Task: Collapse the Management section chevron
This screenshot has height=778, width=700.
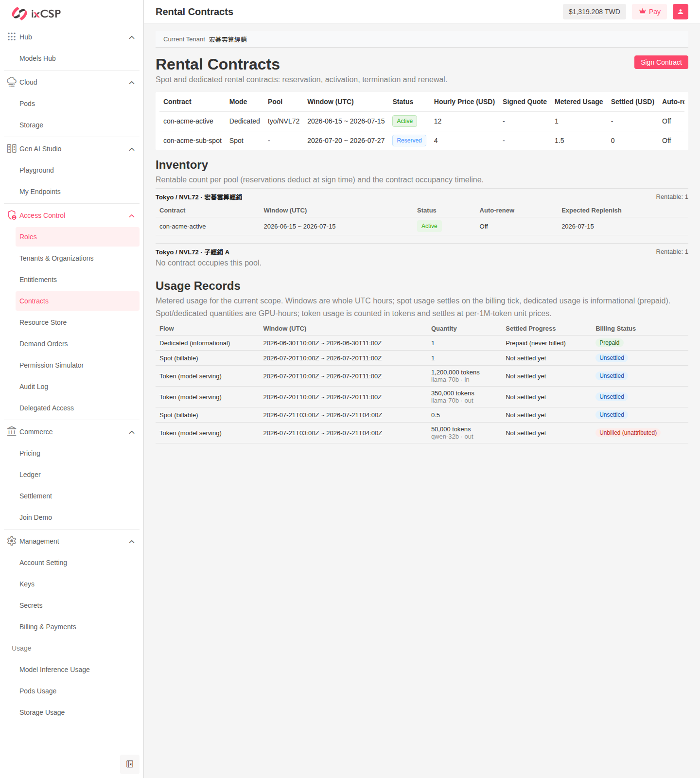Action: [x=132, y=542]
